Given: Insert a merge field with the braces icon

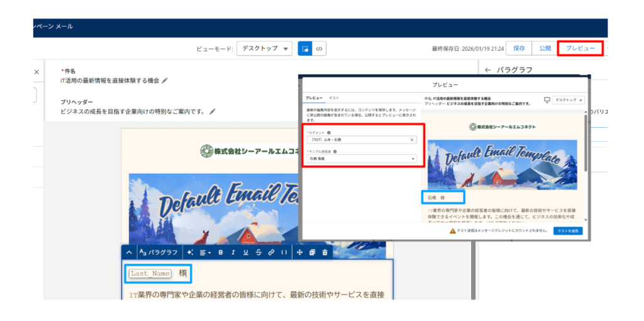Looking at the screenshot, I should click(x=284, y=252).
